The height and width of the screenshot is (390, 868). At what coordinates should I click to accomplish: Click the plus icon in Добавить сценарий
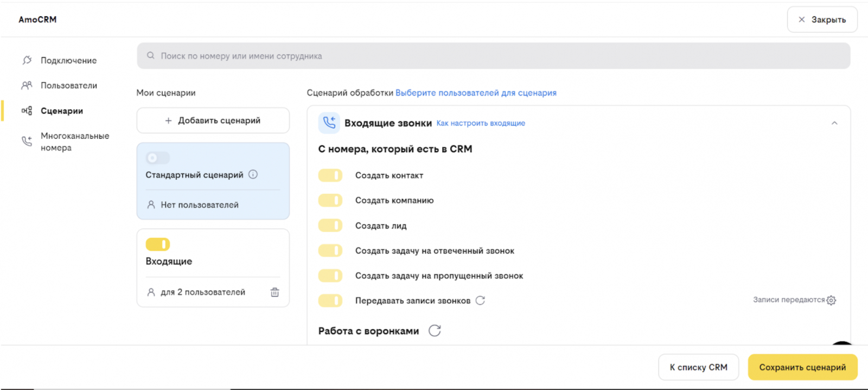168,120
